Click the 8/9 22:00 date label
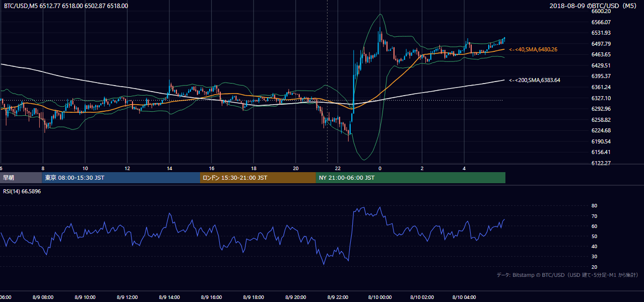 (x=338, y=297)
